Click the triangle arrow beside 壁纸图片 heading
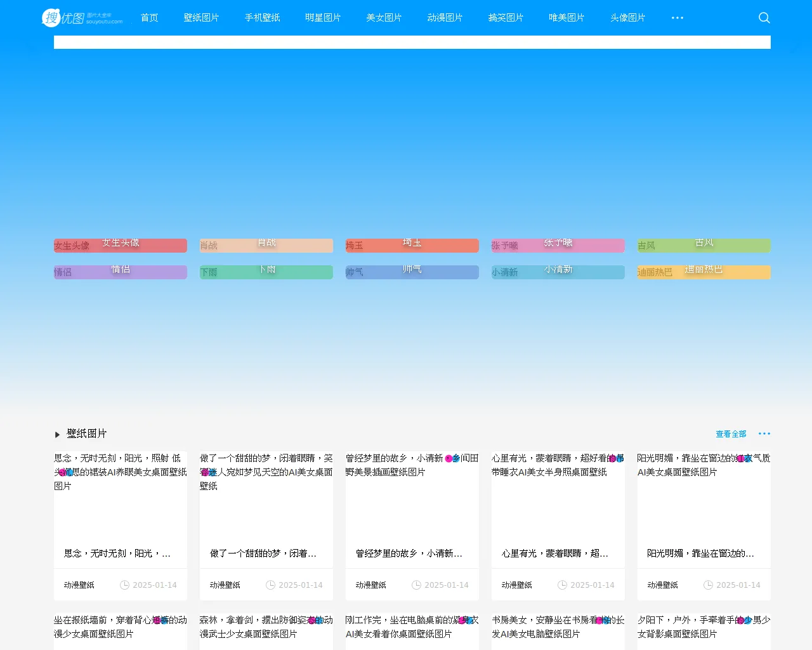Screen dimensions: 812x650 click(57, 435)
